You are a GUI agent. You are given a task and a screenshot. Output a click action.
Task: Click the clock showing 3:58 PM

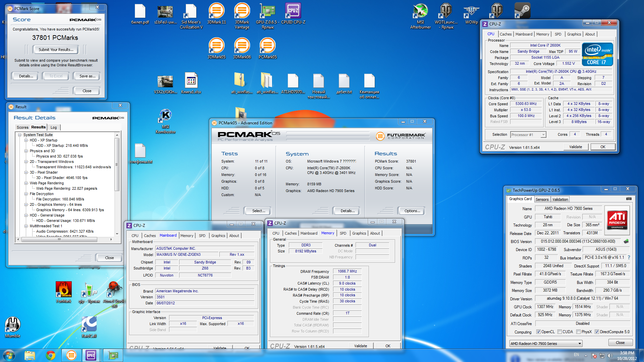click(627, 353)
